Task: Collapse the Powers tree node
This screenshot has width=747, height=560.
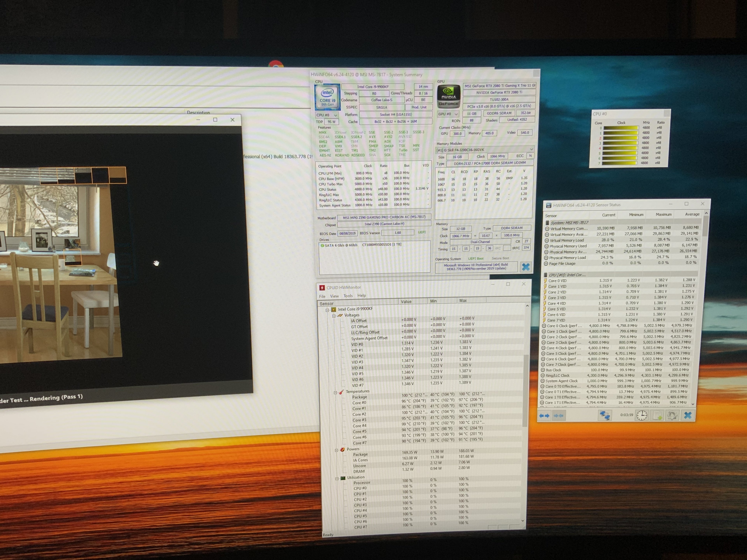Action: pos(336,450)
